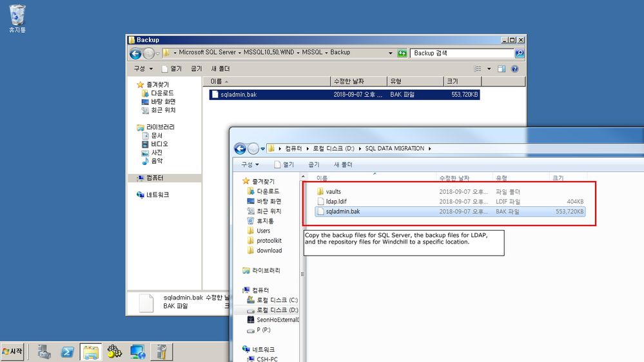Select P (P:) drive in sidebar
This screenshot has width=644, height=362.
point(259,330)
